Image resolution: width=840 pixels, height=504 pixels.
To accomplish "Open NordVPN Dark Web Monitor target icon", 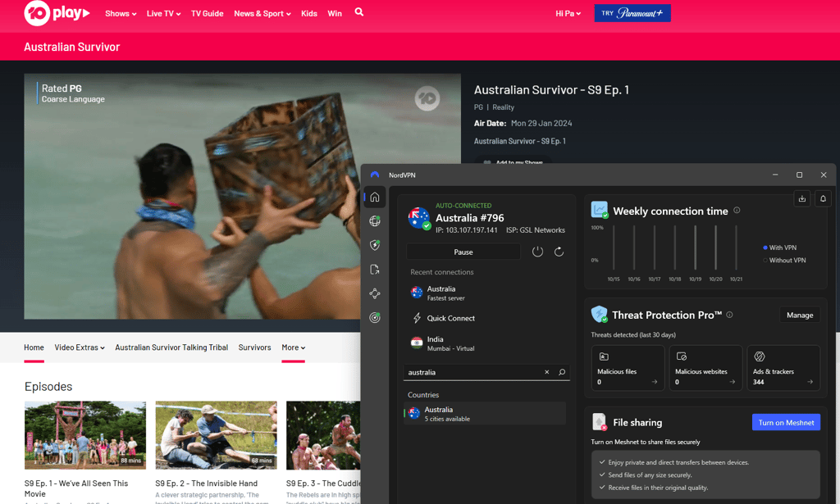I will [375, 317].
